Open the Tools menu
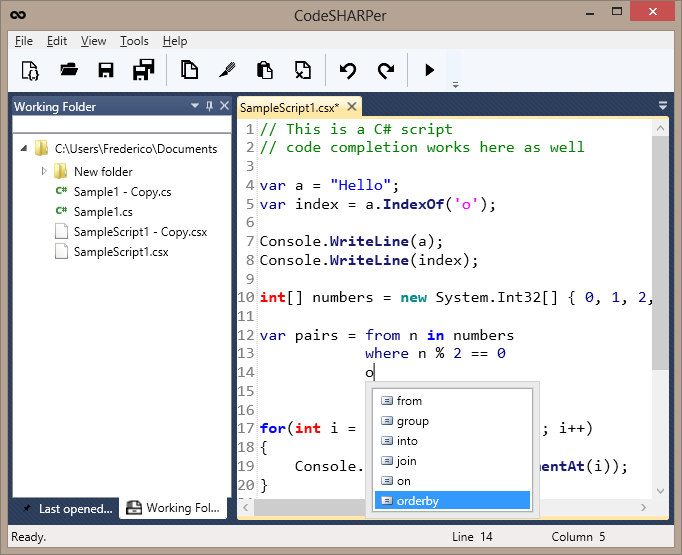 134,41
